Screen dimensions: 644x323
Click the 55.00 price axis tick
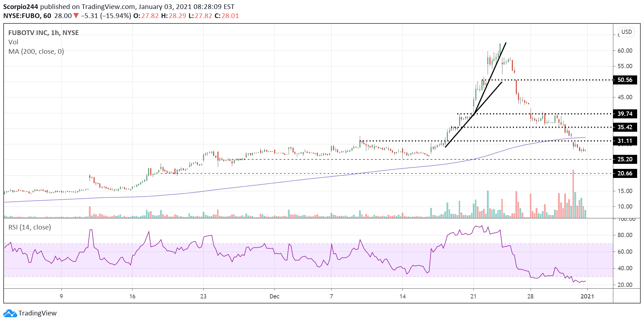point(625,66)
